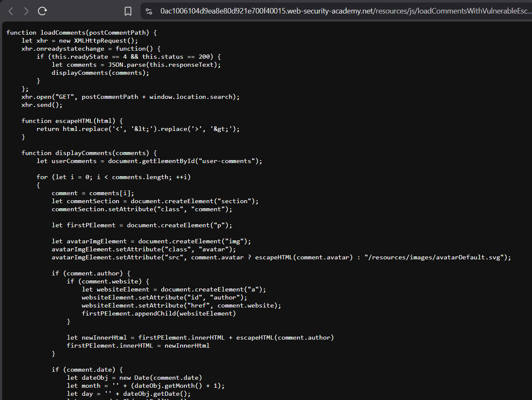532x400 pixels.
Task: Click 'avatarImgElement.setAttribute("class", "avatar")' line
Action: tap(143, 249)
